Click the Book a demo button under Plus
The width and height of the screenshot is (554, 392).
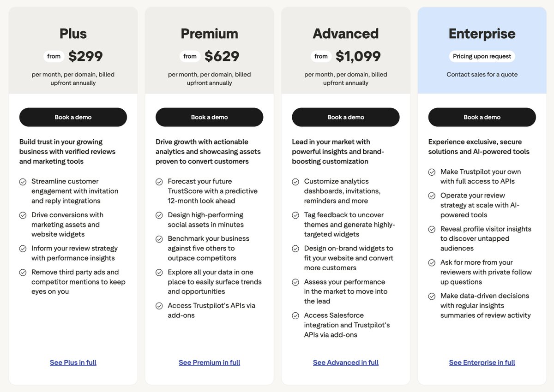coord(73,117)
